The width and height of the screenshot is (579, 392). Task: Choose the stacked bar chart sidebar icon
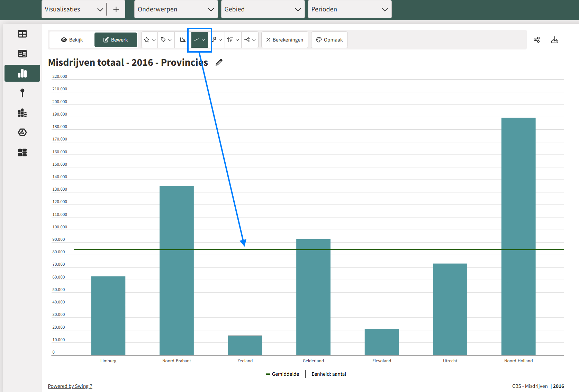pyautogui.click(x=22, y=113)
